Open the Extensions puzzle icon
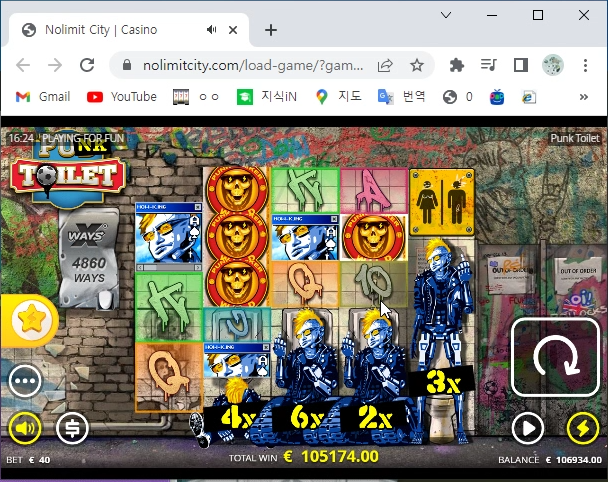The image size is (608, 482). [456, 65]
